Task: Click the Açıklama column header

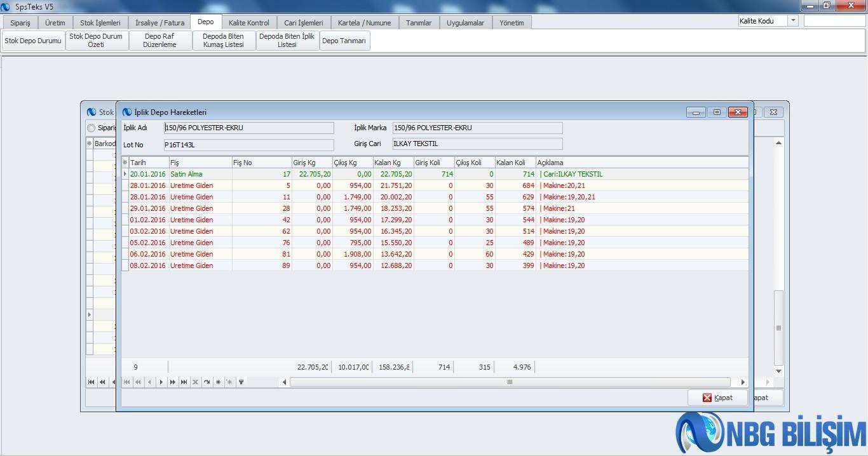Action: (642, 163)
